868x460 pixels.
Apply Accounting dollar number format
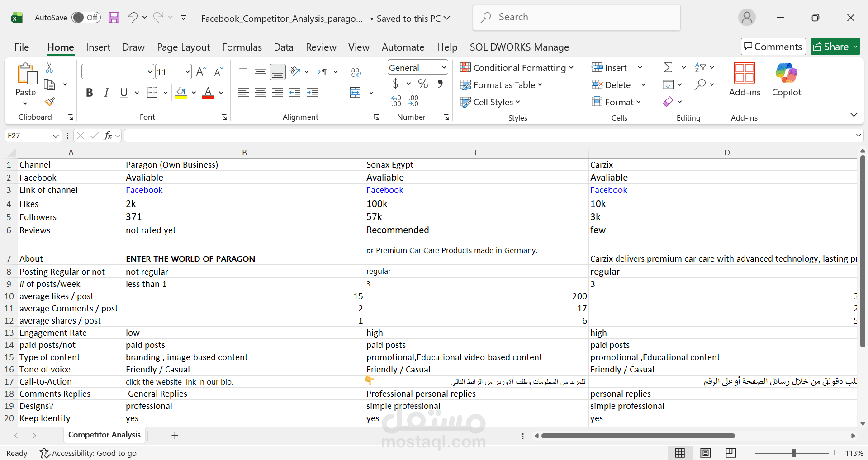[396, 84]
